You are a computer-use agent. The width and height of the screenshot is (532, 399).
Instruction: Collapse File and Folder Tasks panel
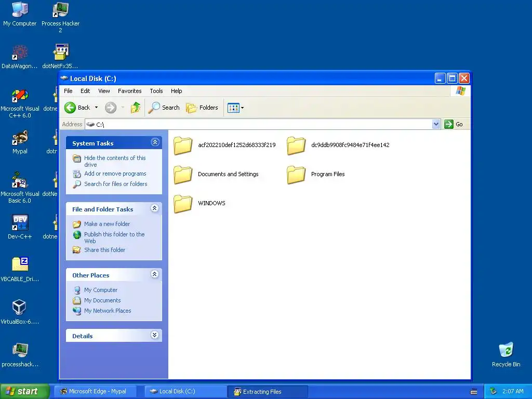click(x=155, y=208)
